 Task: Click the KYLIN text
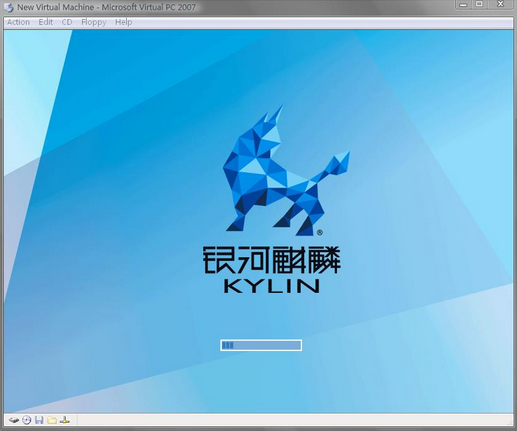point(272,286)
